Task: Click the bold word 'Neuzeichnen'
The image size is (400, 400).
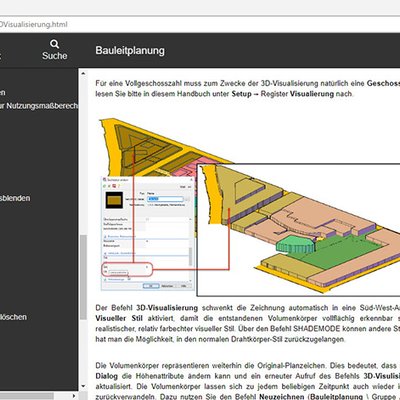Action: (282, 397)
